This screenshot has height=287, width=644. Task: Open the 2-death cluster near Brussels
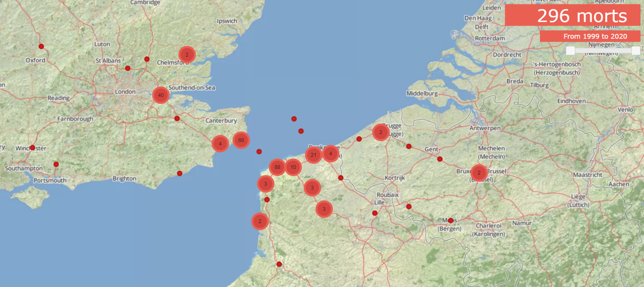pyautogui.click(x=479, y=173)
